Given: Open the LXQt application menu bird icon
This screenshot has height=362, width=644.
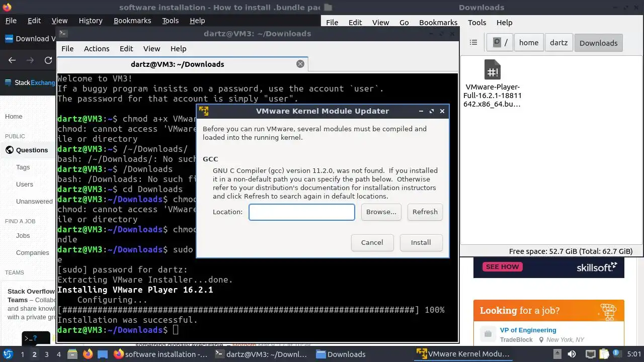Looking at the screenshot, I should coord(8,354).
